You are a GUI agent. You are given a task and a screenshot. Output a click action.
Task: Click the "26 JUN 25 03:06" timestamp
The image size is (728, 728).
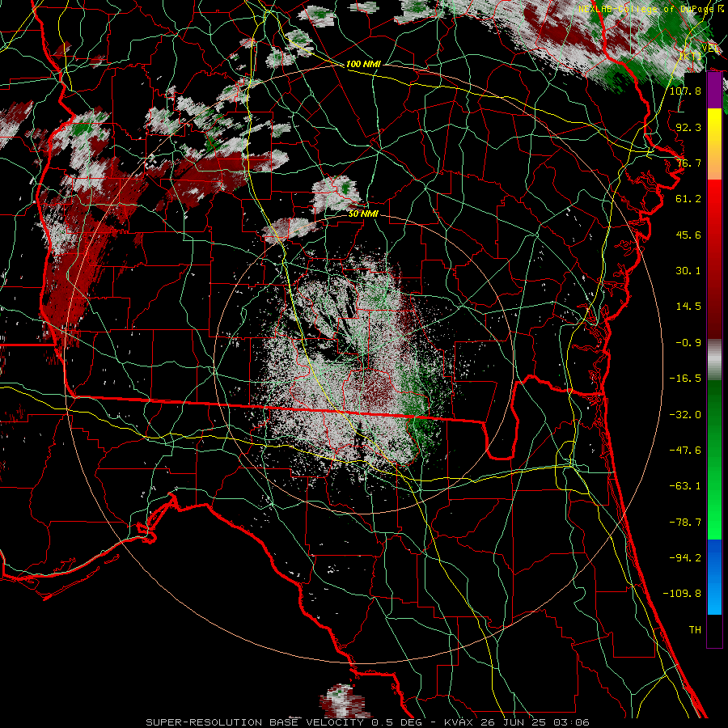click(x=534, y=722)
